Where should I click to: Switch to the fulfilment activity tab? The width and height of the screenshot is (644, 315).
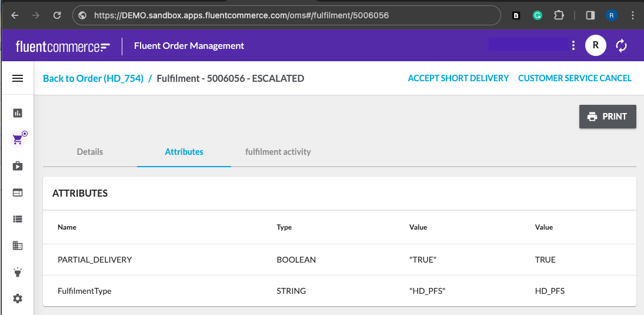[x=278, y=152]
